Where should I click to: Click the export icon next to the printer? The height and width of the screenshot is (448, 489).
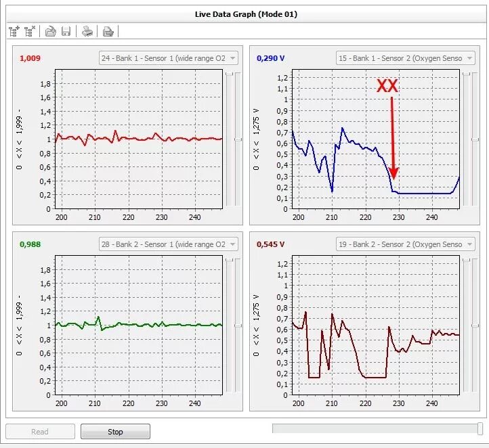point(108,31)
